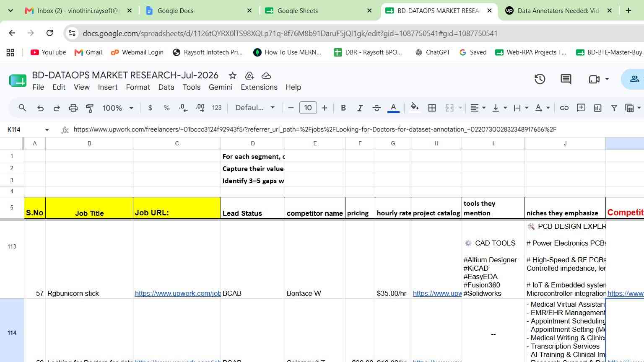Click the font size input field
Image resolution: width=644 pixels, height=362 pixels.
pyautogui.click(x=308, y=108)
